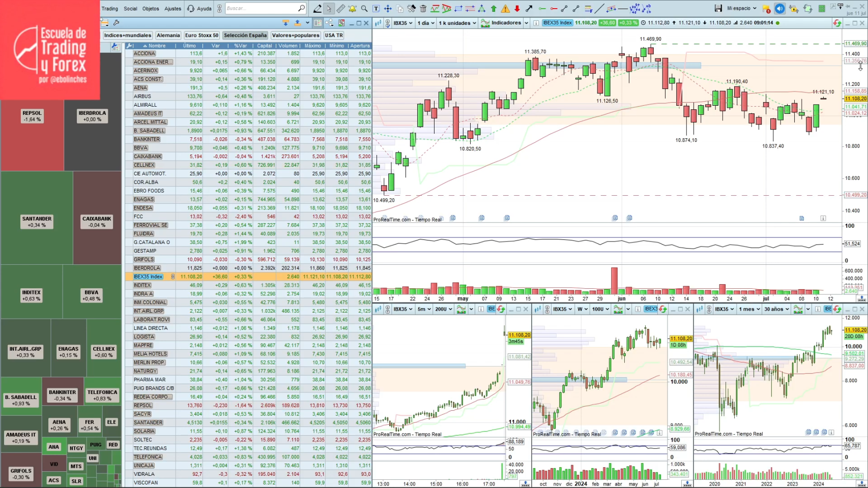Open the Trading menu
This screenshot has height=488, width=868.
pyautogui.click(x=109, y=9)
